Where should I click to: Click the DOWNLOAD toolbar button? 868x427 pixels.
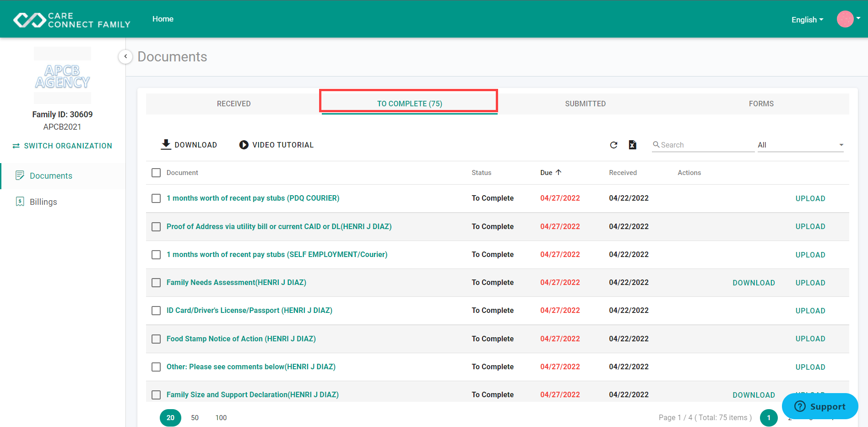click(189, 145)
